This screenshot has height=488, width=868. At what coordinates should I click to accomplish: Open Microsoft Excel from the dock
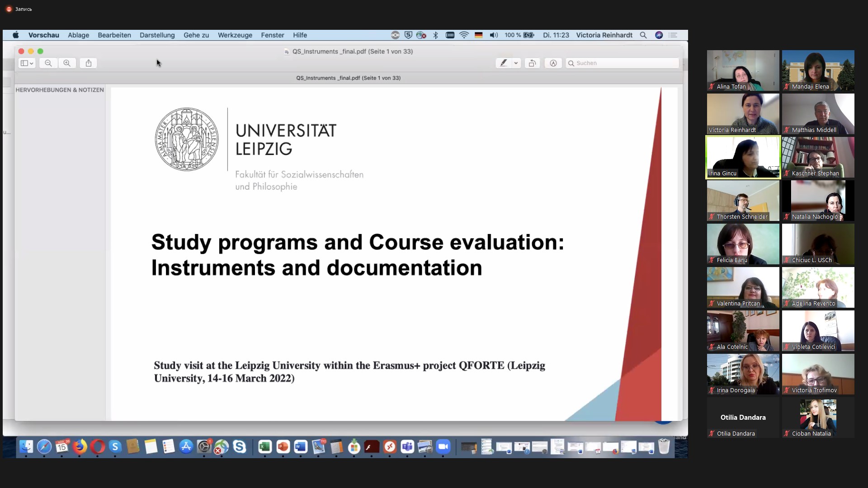[265, 447]
